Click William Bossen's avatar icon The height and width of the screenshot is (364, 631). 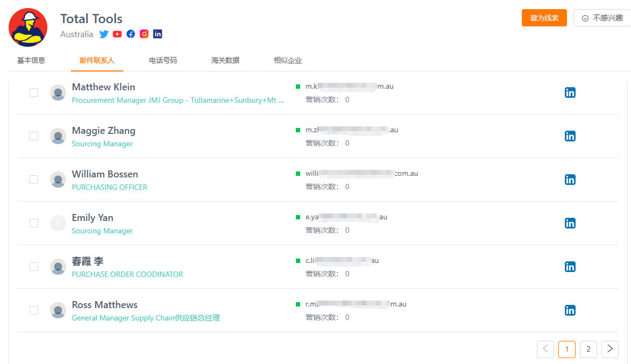pos(58,180)
